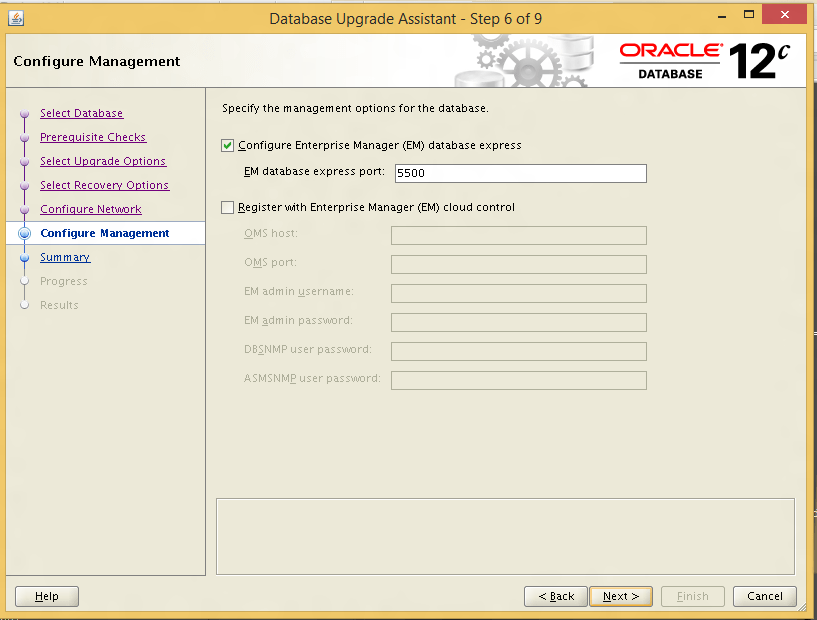The image size is (817, 620).
Task: Click the text 'Specify the management options for the database.'
Action: coord(355,108)
